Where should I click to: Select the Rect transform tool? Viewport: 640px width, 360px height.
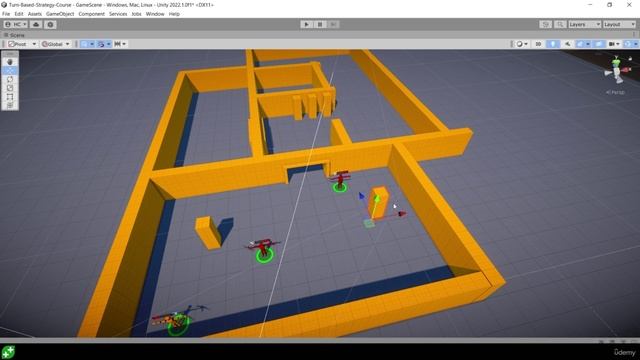click(x=10, y=97)
